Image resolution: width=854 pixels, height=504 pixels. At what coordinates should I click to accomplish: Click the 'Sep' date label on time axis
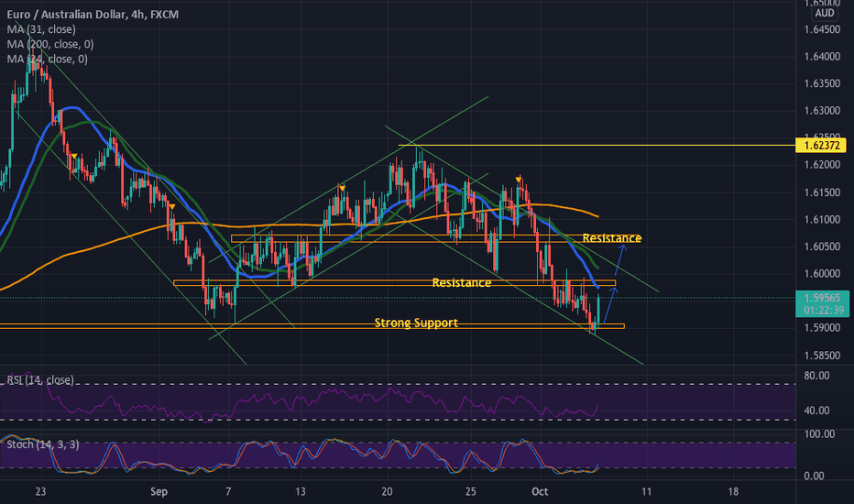(159, 491)
